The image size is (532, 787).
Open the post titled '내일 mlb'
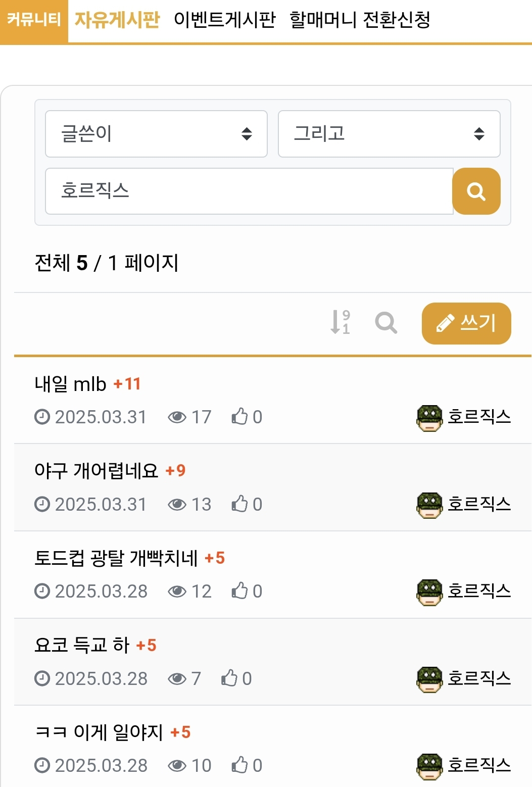(x=70, y=384)
